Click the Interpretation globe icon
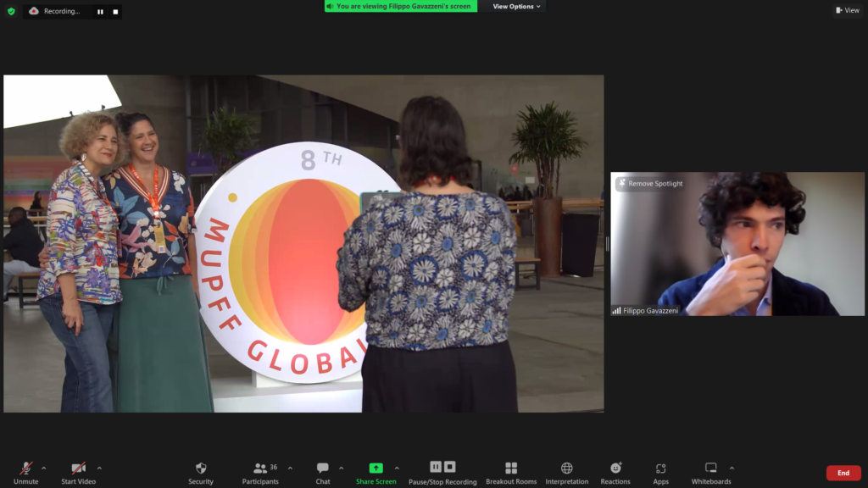Screen dimensions: 868x488 point(566,472)
